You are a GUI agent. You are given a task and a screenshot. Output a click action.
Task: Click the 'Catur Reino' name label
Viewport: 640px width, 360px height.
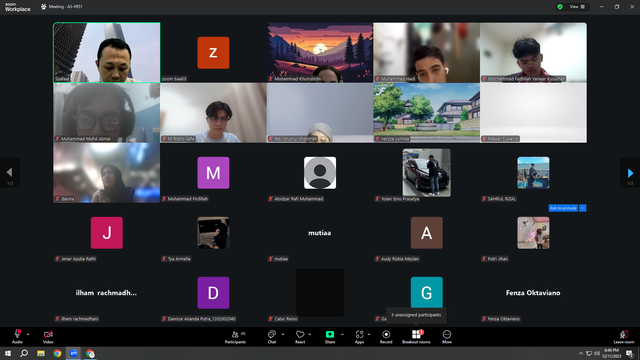(286, 319)
